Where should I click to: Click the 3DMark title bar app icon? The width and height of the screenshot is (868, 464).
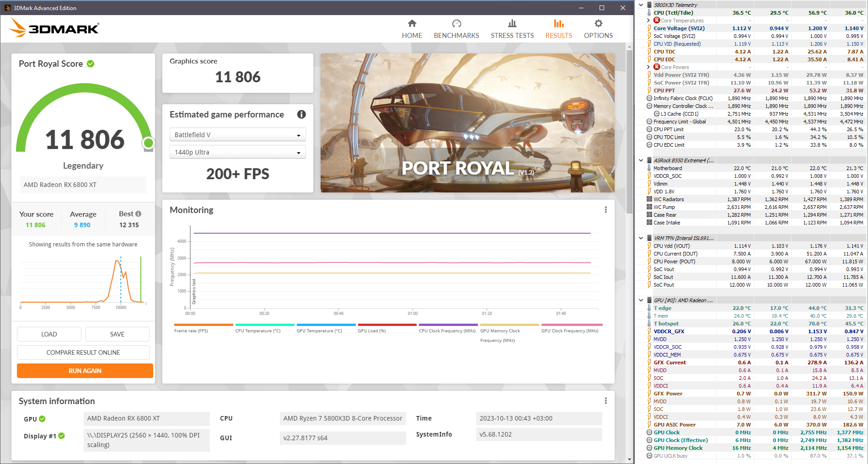(7, 8)
